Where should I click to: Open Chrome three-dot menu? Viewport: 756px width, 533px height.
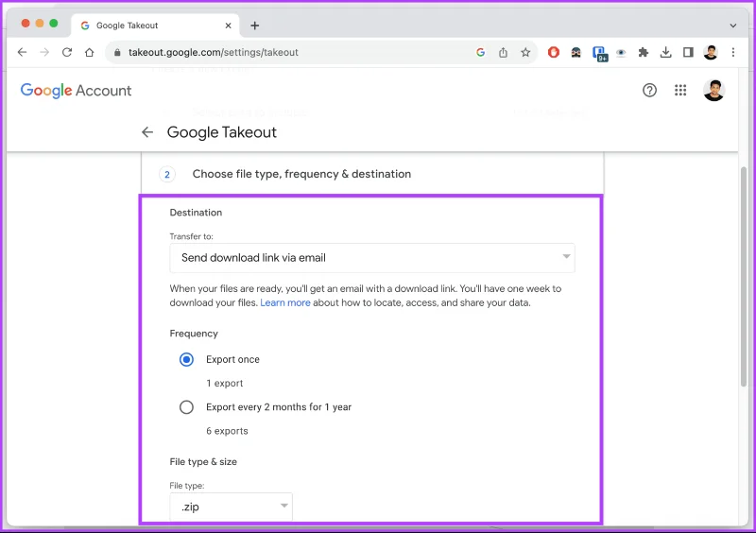(x=733, y=52)
